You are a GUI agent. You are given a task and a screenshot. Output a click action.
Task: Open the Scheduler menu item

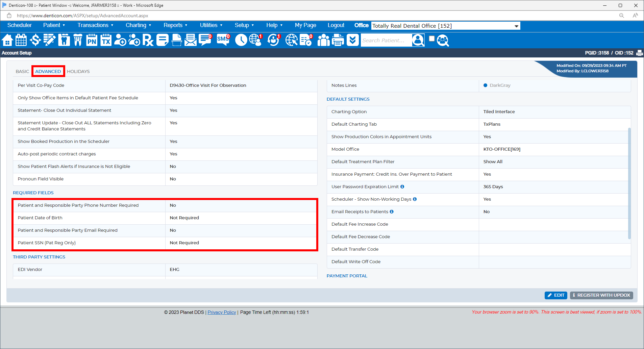20,25
